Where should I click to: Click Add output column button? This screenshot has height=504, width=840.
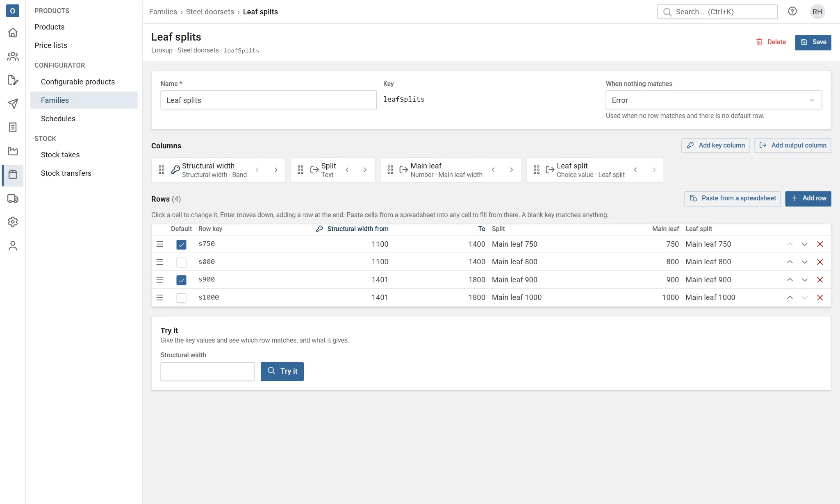click(792, 145)
